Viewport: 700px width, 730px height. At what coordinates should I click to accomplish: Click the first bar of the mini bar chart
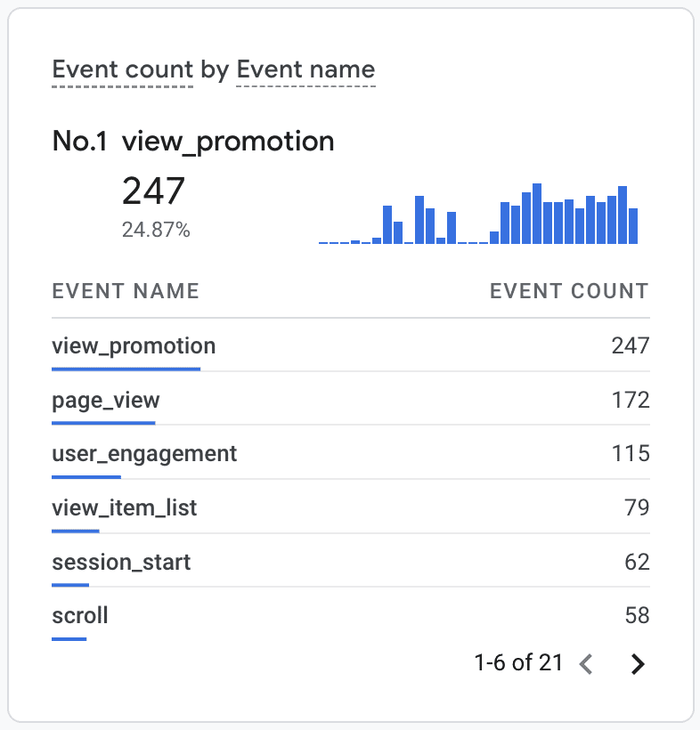point(322,240)
